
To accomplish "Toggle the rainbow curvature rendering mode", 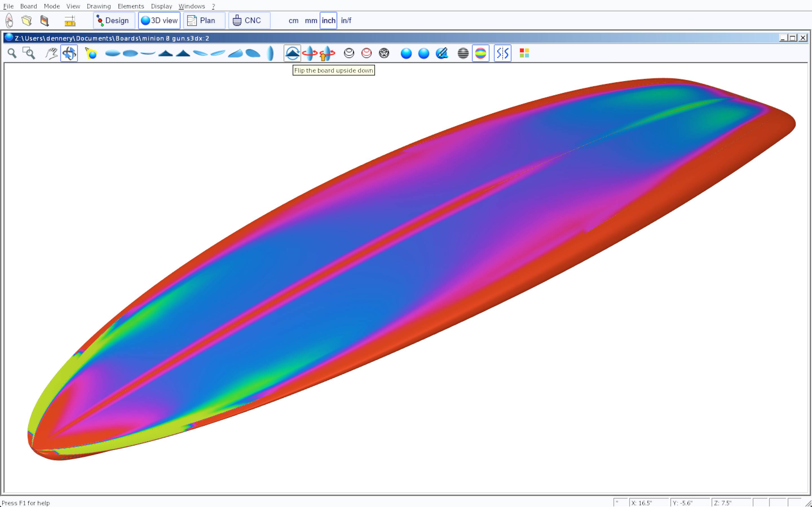I will 480,53.
